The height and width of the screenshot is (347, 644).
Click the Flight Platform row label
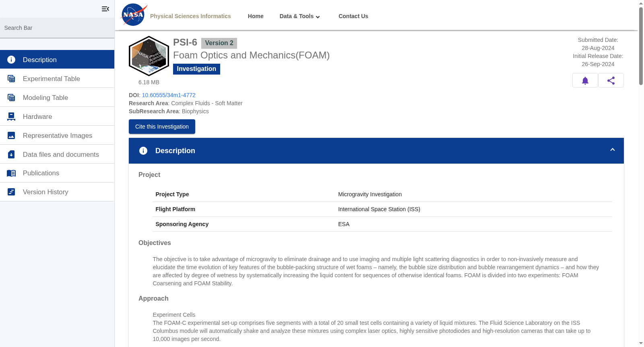(x=175, y=209)
